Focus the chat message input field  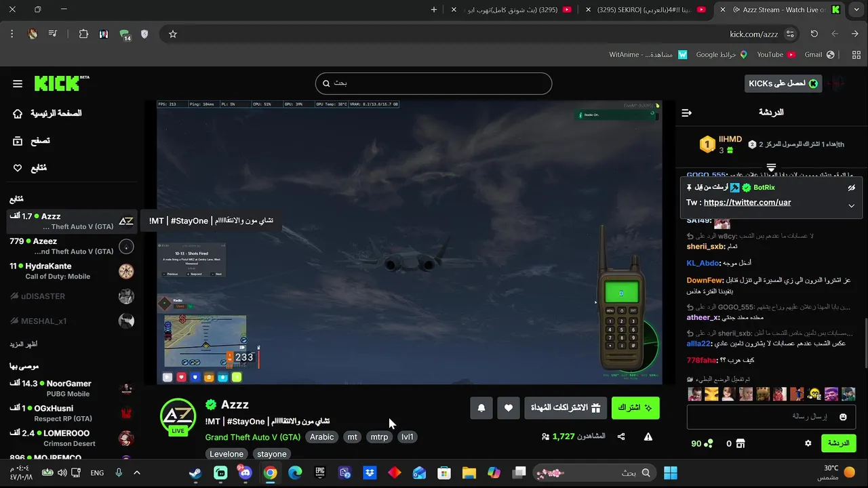pyautogui.click(x=771, y=417)
